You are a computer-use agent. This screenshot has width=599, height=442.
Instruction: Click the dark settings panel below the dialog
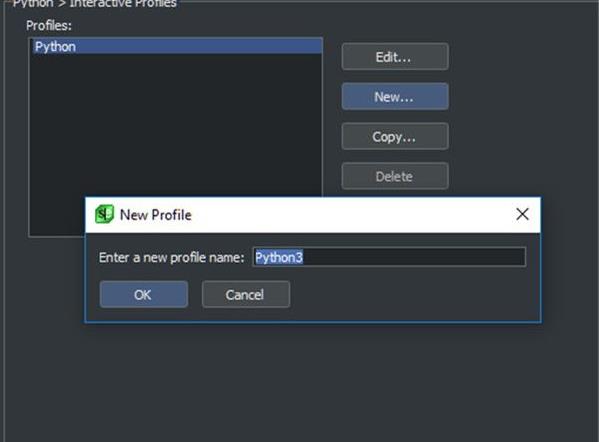coord(300,382)
